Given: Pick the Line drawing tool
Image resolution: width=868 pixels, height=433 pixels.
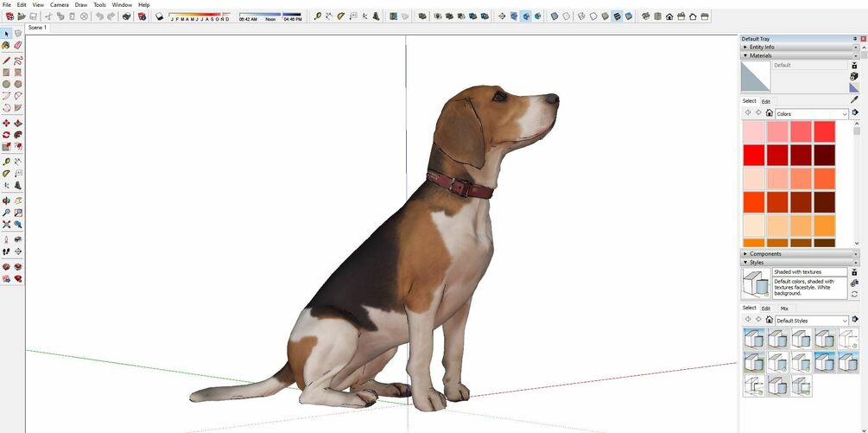Looking at the screenshot, I should [x=6, y=60].
